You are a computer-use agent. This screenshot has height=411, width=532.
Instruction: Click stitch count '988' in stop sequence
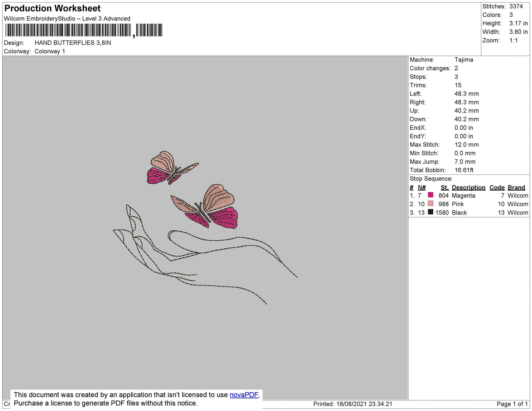[444, 204]
